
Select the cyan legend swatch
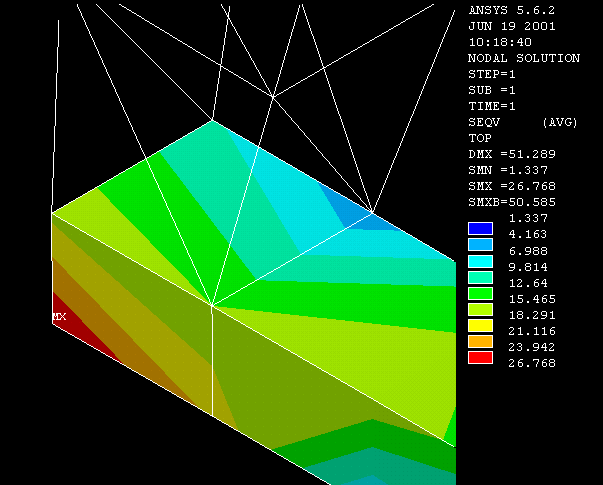[x=480, y=260]
